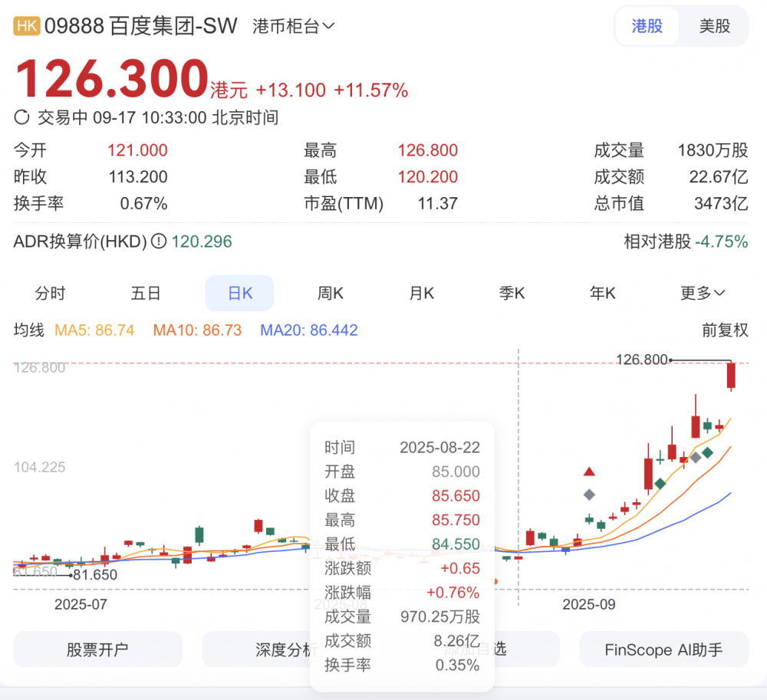Click the 均线 label
Screen dimensions: 767x700
tap(29, 330)
